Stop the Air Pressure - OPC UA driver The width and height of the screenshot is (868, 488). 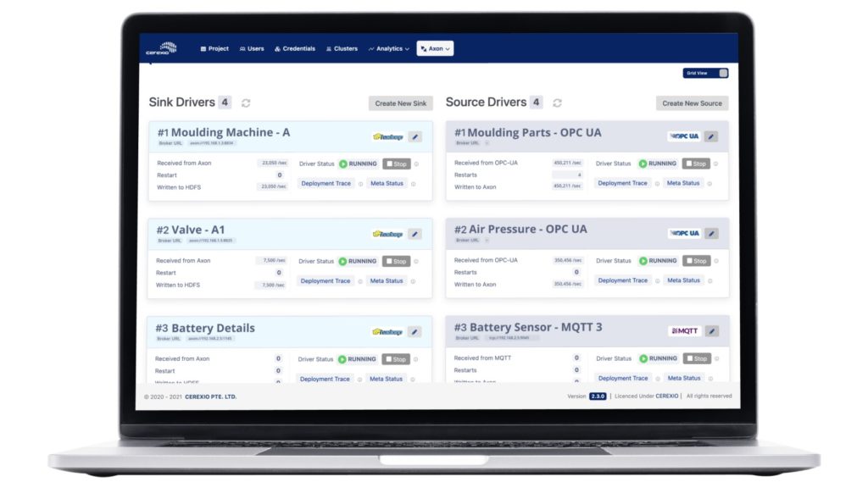tap(697, 261)
